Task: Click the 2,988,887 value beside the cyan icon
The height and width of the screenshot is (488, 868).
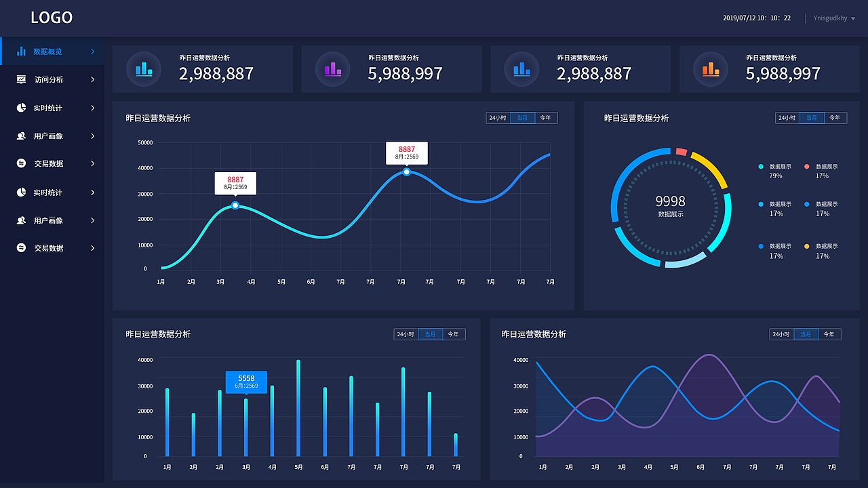Action: 216,74
